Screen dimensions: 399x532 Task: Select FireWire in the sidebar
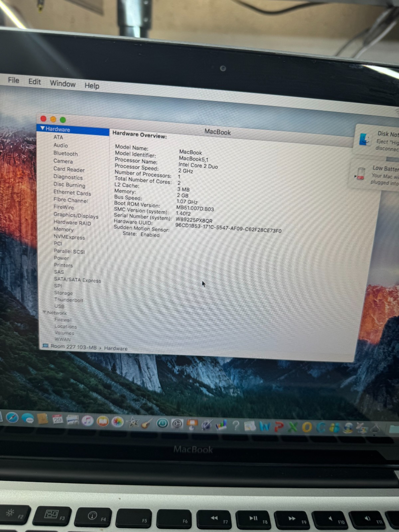tap(64, 207)
